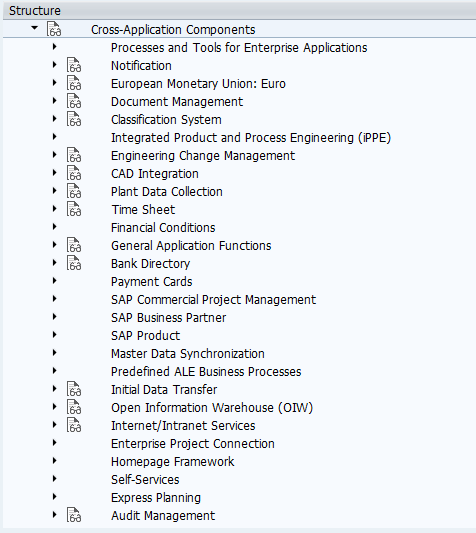Expand the Self-Services node

(x=54, y=479)
